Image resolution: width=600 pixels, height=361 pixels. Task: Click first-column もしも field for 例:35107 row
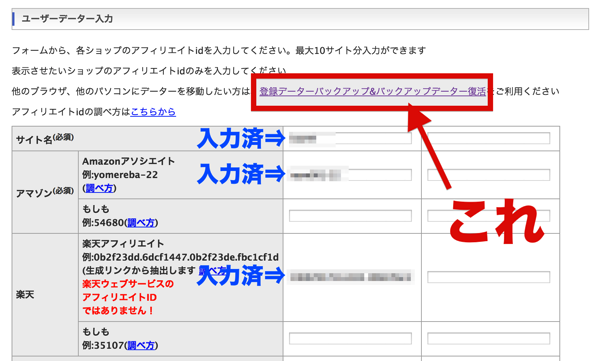350,338
